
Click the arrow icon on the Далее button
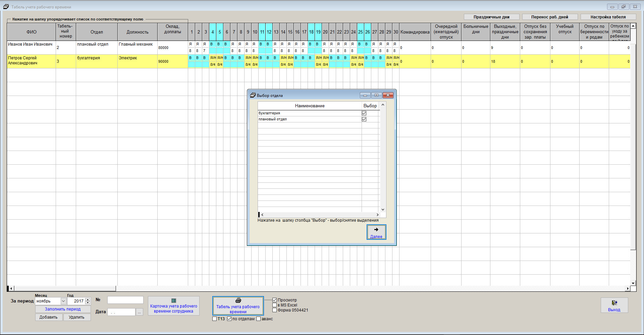click(x=376, y=230)
